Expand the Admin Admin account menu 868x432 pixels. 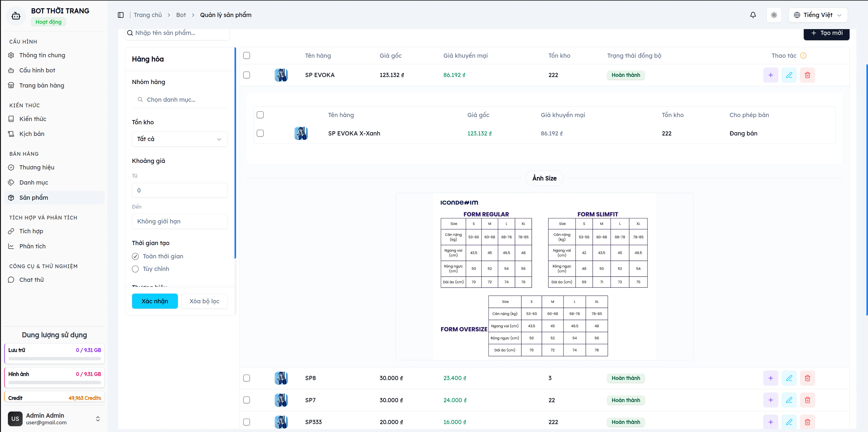97,418
